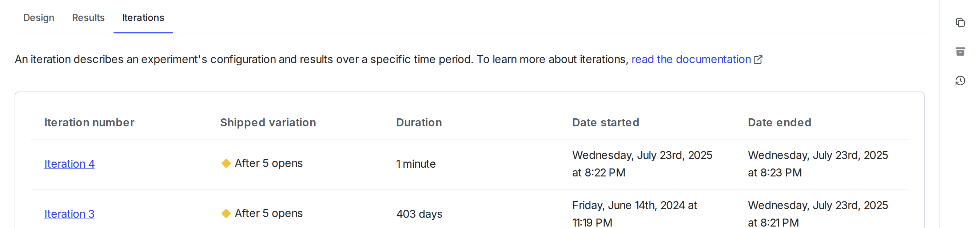
Task: Switch to the Design tab
Action: [x=39, y=17]
